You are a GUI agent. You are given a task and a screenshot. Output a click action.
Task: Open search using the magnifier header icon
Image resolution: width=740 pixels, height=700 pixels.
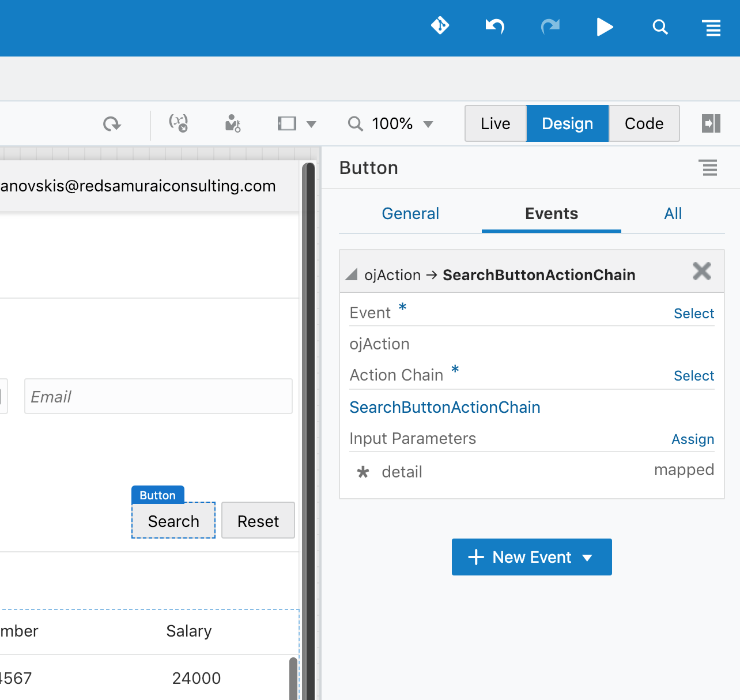coord(660,27)
